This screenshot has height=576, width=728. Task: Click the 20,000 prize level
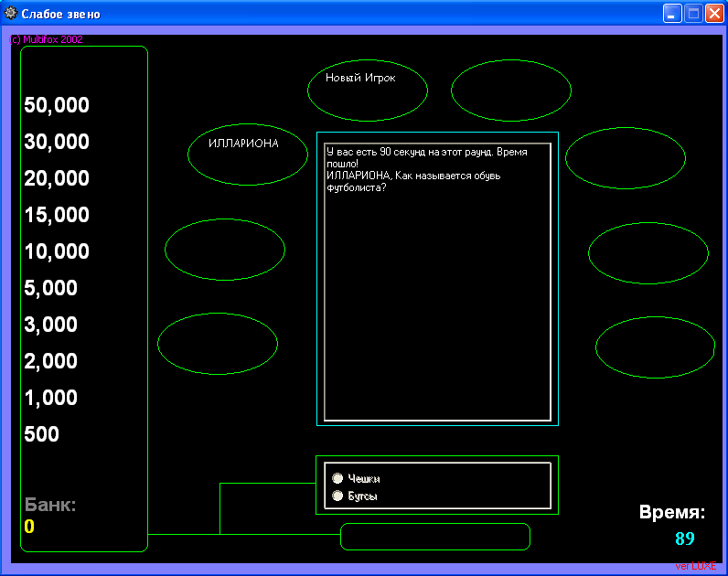57,178
